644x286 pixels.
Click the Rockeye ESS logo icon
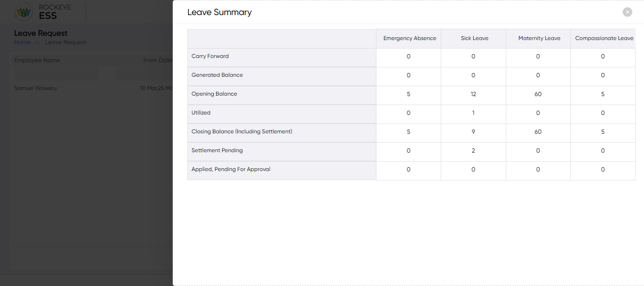pyautogui.click(x=24, y=12)
